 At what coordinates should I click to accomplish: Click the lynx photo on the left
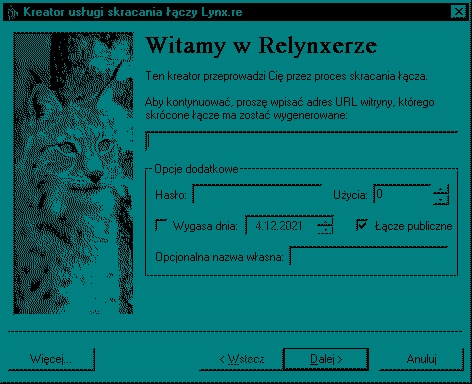pyautogui.click(x=73, y=173)
